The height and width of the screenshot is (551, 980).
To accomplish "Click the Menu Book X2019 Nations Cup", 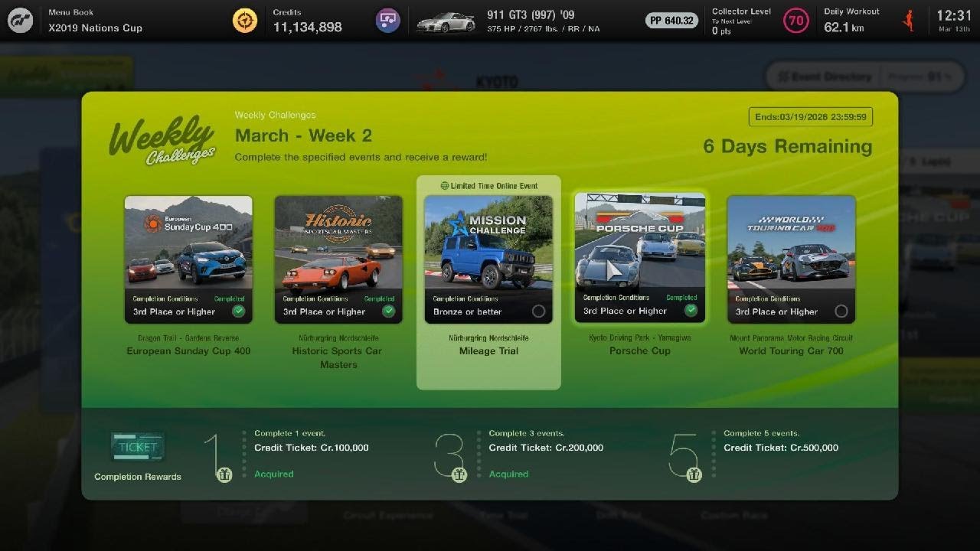I will point(96,21).
